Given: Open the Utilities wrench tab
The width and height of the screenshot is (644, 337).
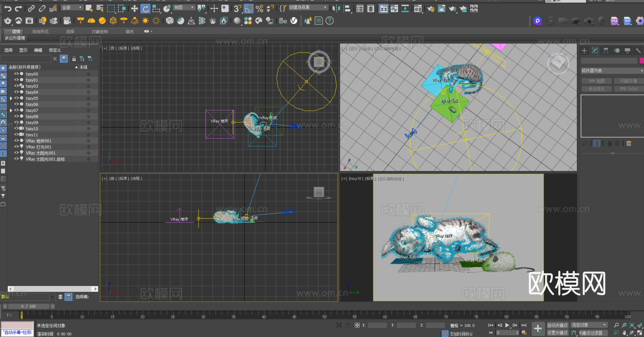Looking at the screenshot, I should [638, 50].
